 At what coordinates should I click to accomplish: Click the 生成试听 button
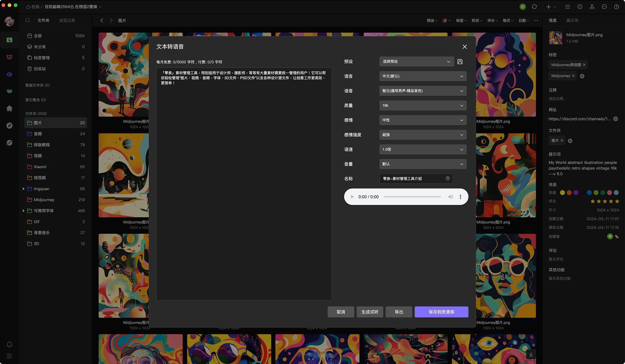coord(370,312)
